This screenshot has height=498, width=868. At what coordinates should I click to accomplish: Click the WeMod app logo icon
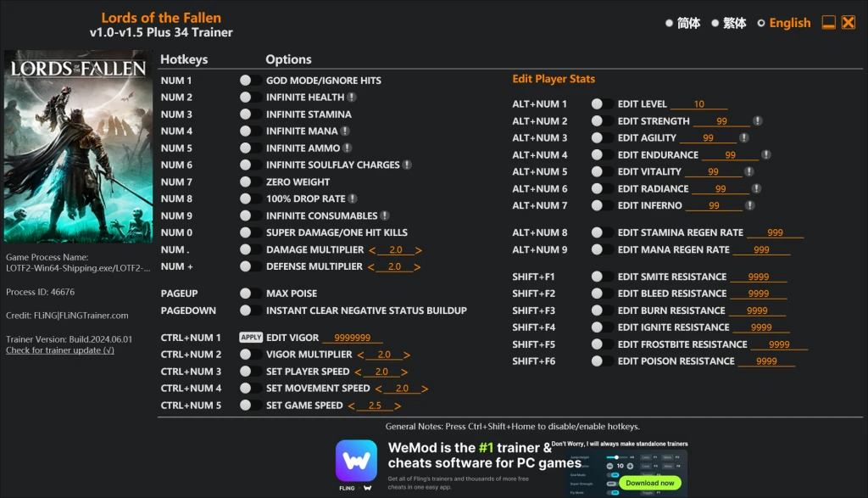point(356,461)
